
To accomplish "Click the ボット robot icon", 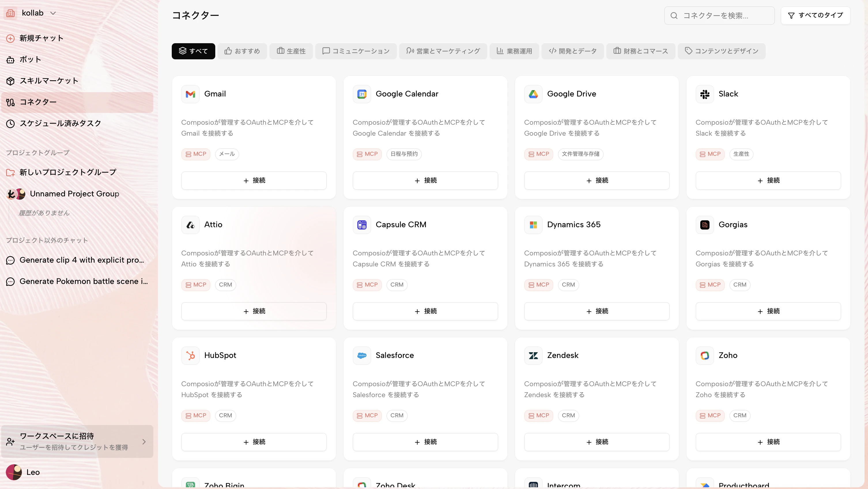I will pyautogui.click(x=10, y=60).
